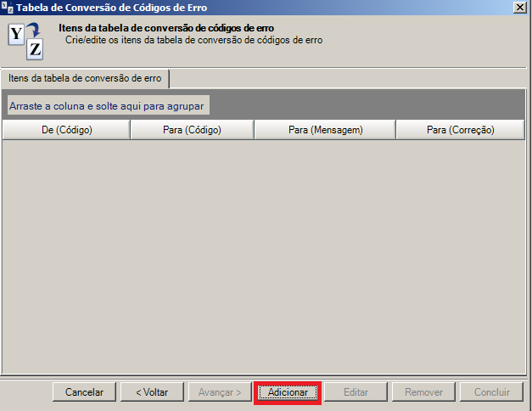The width and height of the screenshot is (532, 411).
Task: Click the Para (Correção) column header
Action: (461, 130)
